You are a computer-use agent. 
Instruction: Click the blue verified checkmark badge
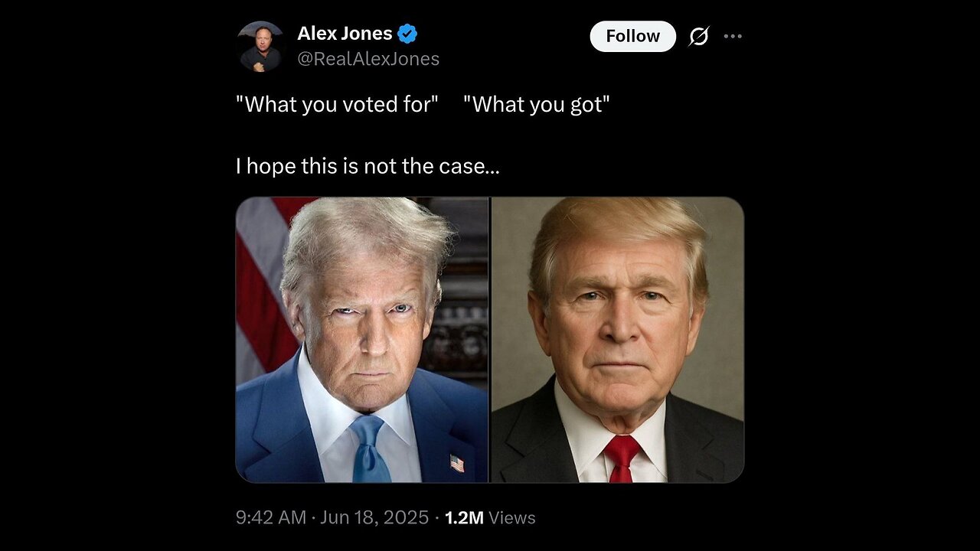407,34
